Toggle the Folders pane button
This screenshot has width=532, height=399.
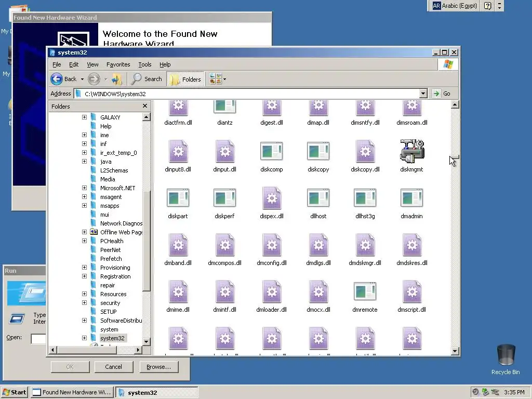click(185, 79)
